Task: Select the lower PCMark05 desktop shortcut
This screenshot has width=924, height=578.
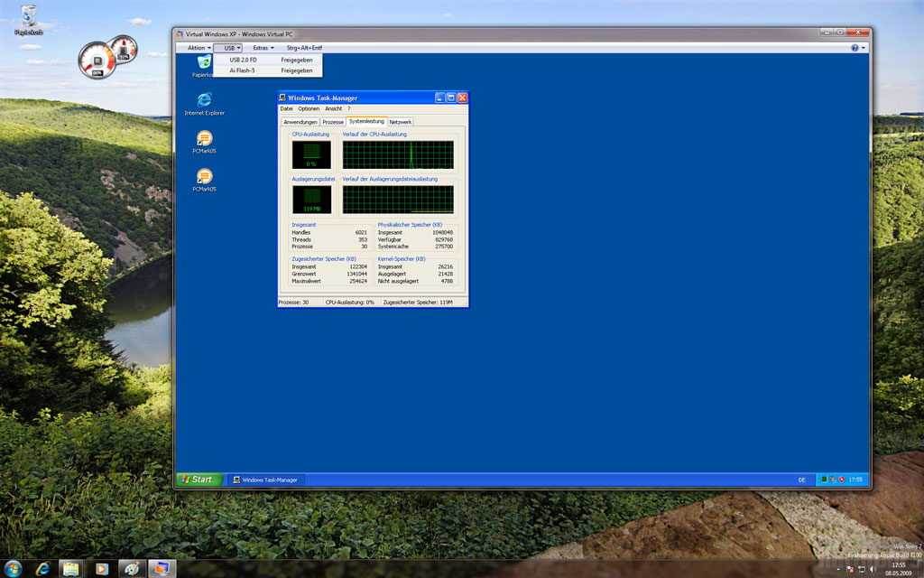Action: 204,176
